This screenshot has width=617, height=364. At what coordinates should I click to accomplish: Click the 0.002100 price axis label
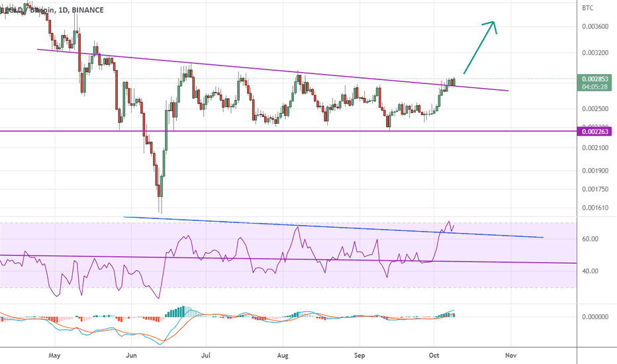[x=595, y=148]
